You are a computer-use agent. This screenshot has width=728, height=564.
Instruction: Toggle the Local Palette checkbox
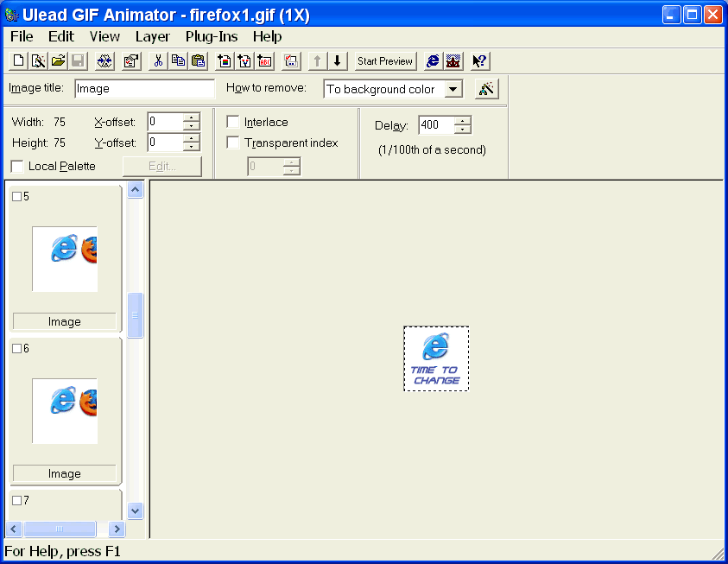(17, 166)
